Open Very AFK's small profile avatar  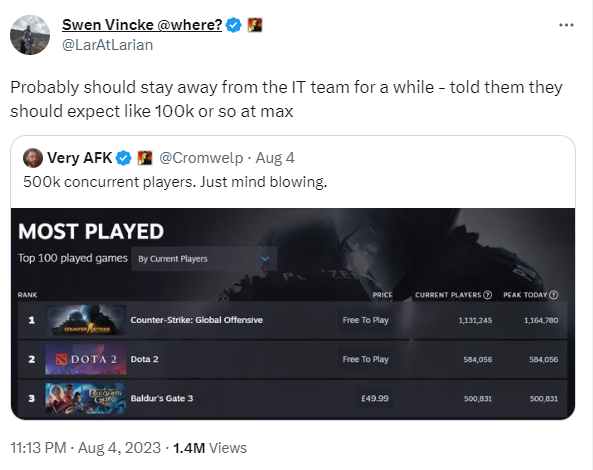[33, 158]
